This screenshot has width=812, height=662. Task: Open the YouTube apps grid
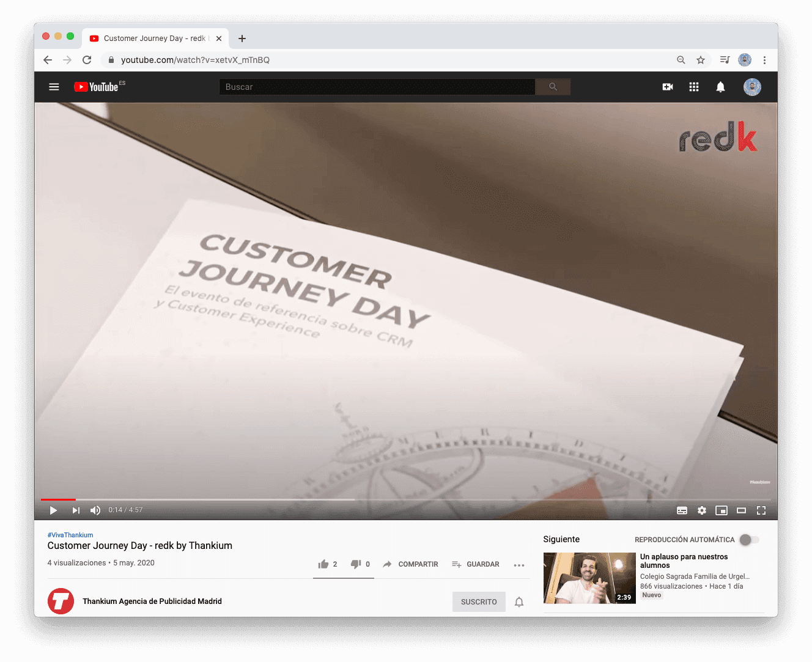[694, 87]
